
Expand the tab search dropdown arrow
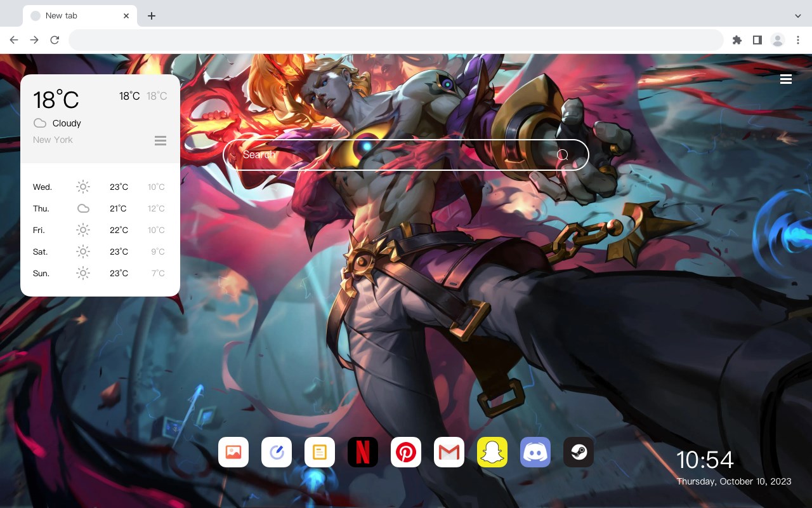798,16
